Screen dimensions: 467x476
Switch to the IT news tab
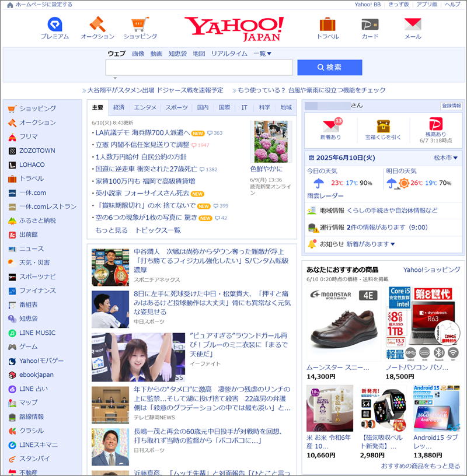(x=244, y=107)
